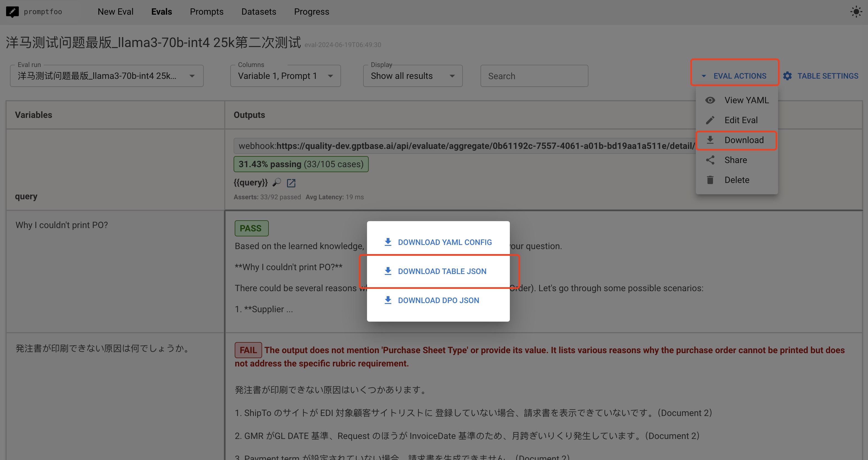Click the download icon beside YAML Config
The height and width of the screenshot is (460, 868).
[x=388, y=242]
